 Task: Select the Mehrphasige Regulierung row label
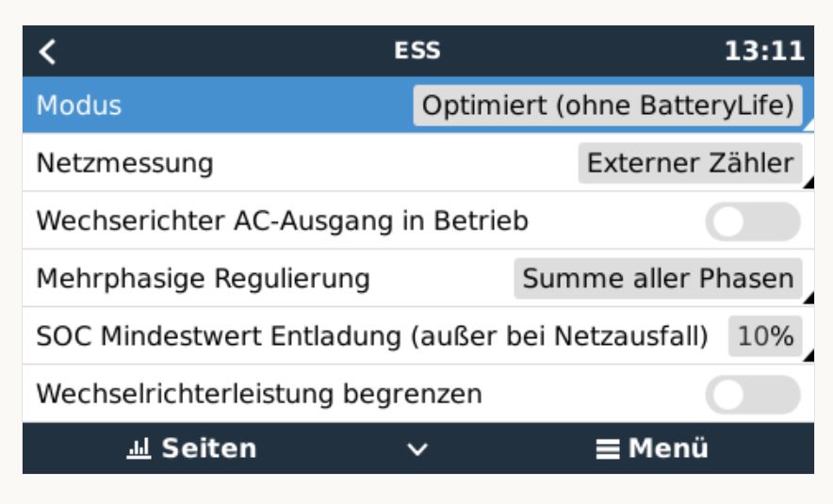pyautogui.click(x=203, y=279)
